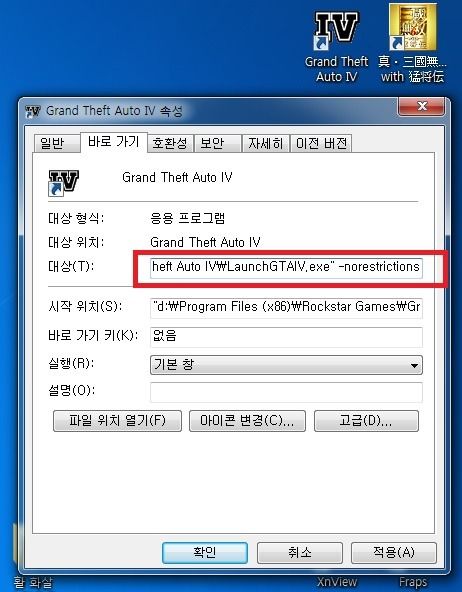Image resolution: width=462 pixels, height=592 pixels.
Task: Confirm with the 확인 button
Action: [205, 553]
